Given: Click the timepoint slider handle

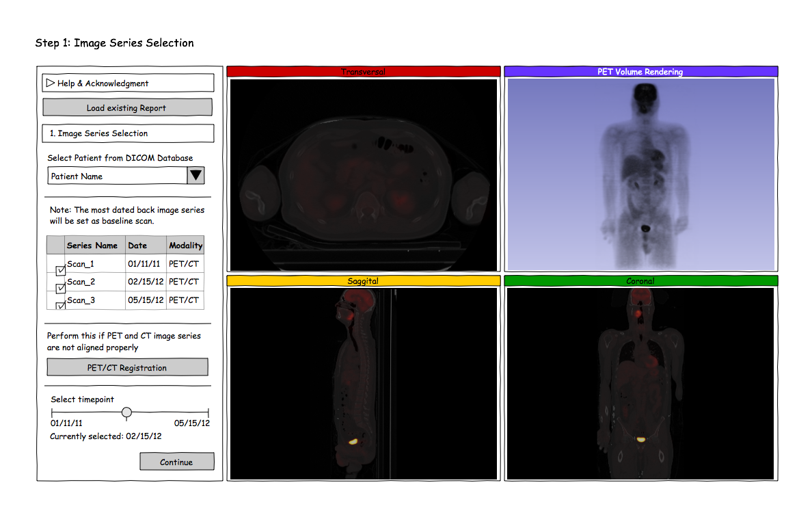Looking at the screenshot, I should pyautogui.click(x=126, y=412).
